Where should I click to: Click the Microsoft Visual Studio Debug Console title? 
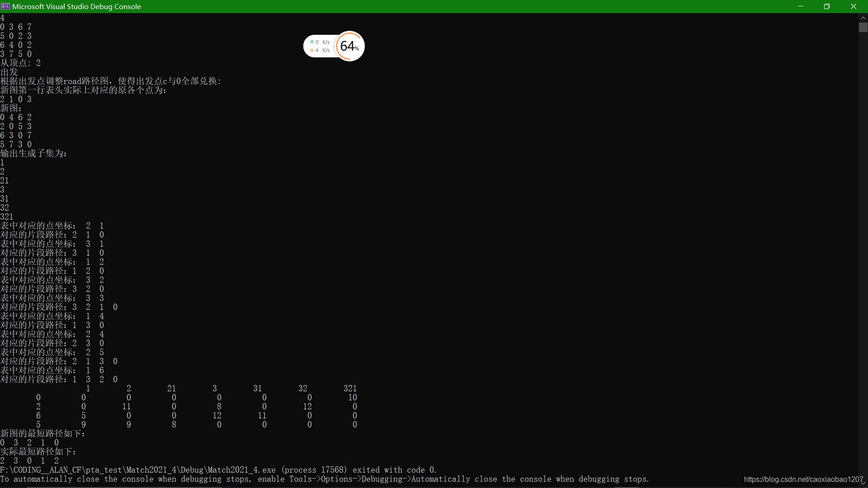(77, 6)
